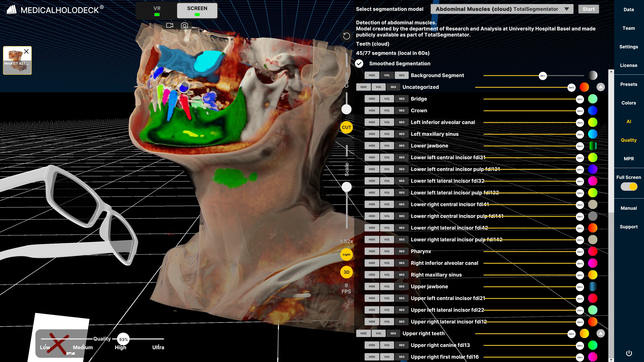
Task: Close the Neck CT thumbnail with X
Action: pyautogui.click(x=26, y=51)
